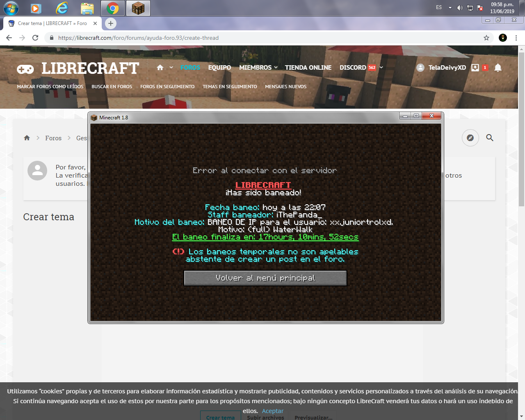
Task: Click the Chrome forward arrow
Action: tap(22, 38)
